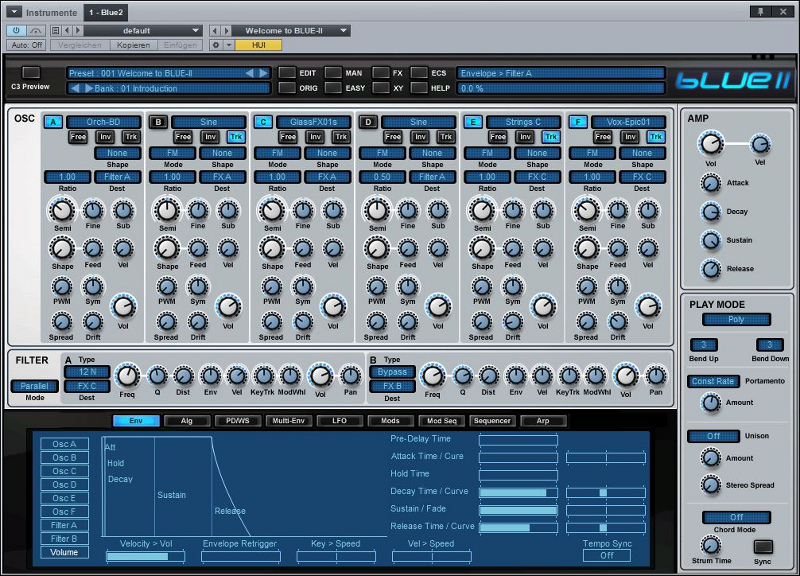The height and width of the screenshot is (576, 800).
Task: Switch to the Multi-Env tab
Action: click(289, 421)
